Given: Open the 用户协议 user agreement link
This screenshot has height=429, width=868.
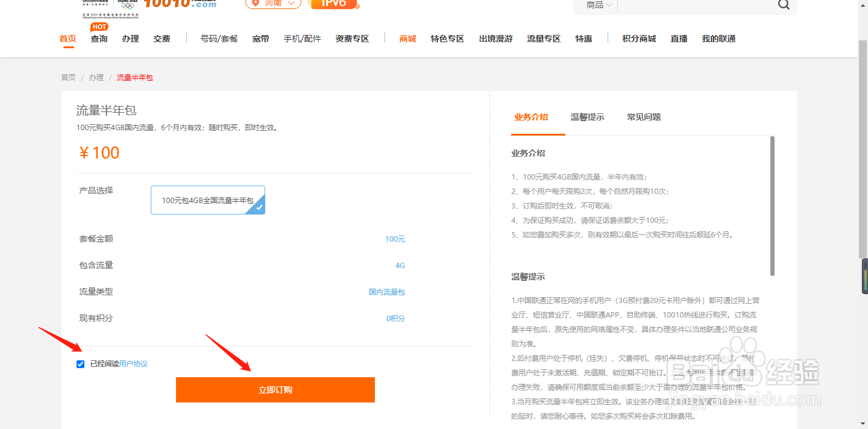Looking at the screenshot, I should 134,363.
